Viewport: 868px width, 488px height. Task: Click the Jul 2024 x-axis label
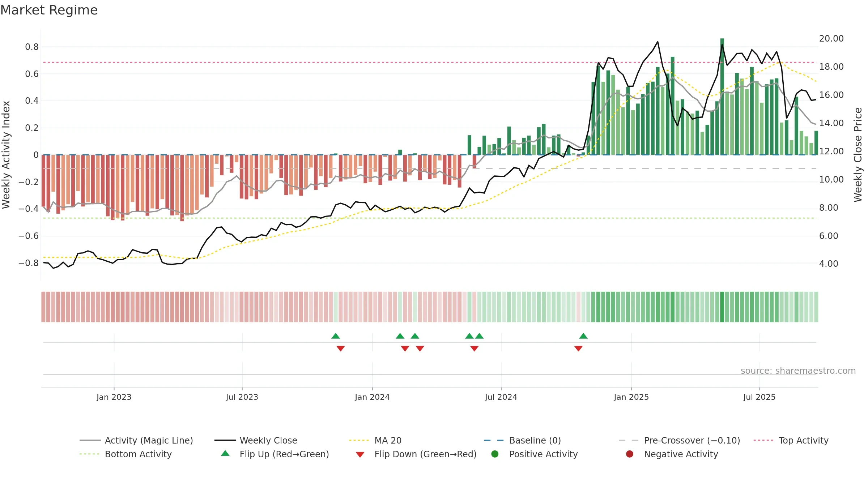501,397
